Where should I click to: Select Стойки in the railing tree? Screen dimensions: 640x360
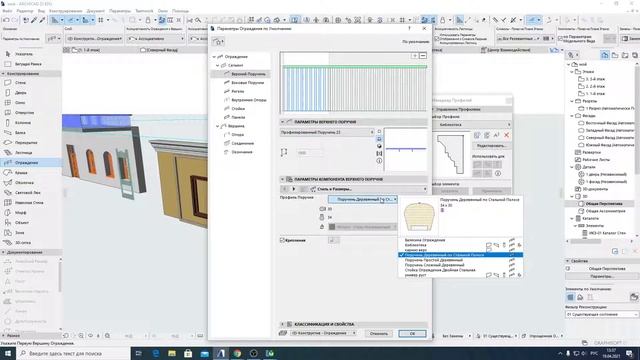coord(238,109)
